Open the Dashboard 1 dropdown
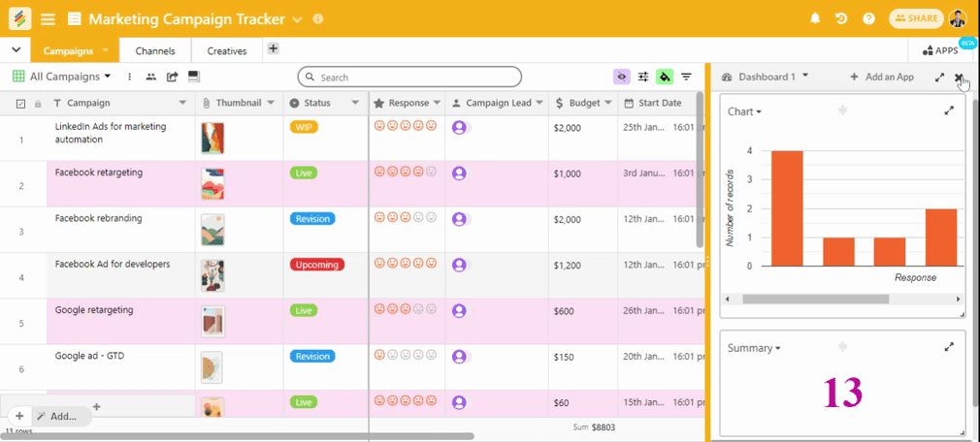This screenshot has height=442, width=980. click(805, 76)
